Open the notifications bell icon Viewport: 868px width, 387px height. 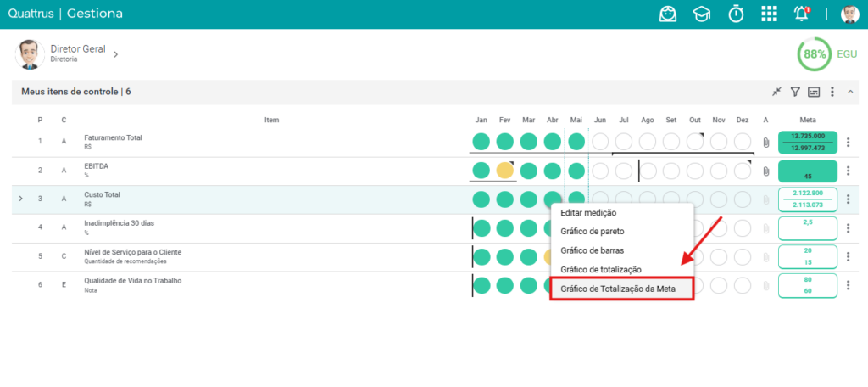click(802, 14)
